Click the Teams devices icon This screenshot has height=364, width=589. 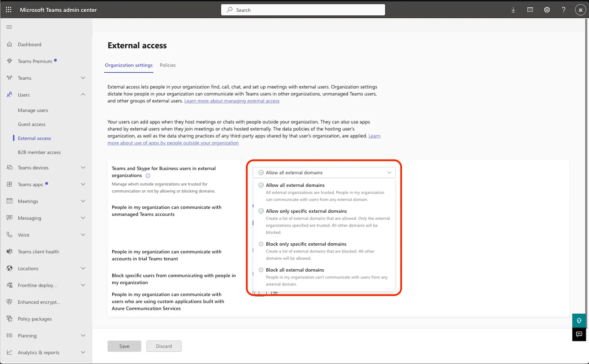point(10,167)
